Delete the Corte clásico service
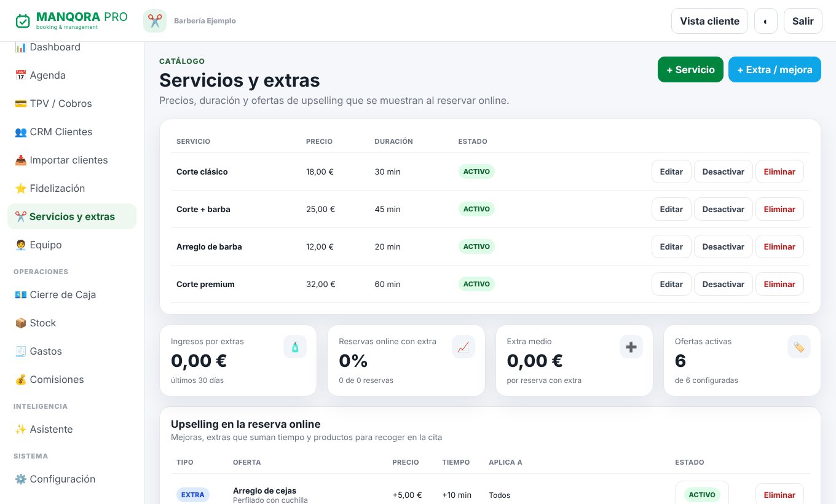This screenshot has height=504, width=836. point(779,171)
